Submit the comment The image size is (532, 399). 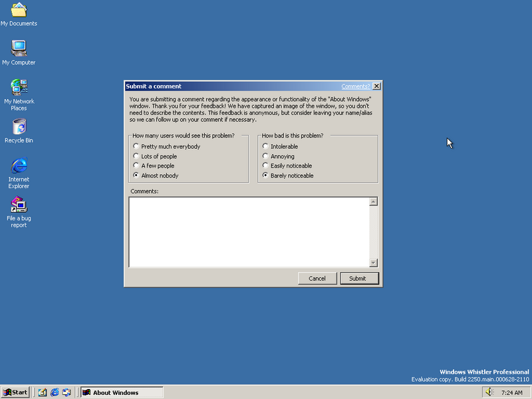click(359, 278)
